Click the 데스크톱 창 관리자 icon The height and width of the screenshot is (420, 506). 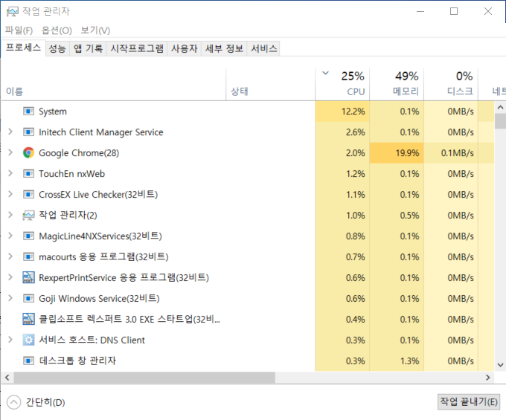coord(28,361)
